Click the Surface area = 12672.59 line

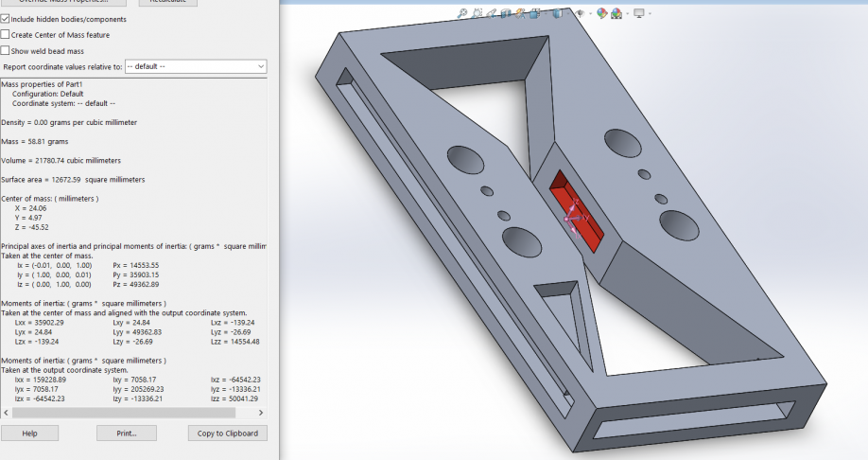(73, 180)
